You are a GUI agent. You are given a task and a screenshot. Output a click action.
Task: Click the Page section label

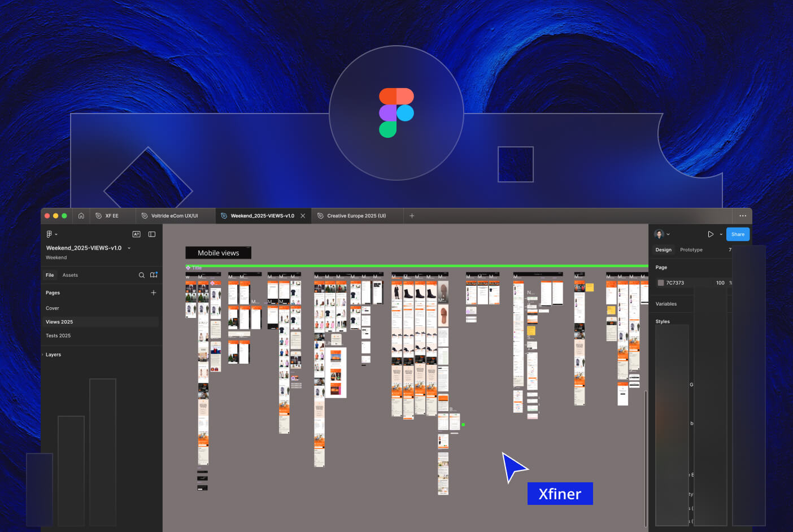(661, 267)
